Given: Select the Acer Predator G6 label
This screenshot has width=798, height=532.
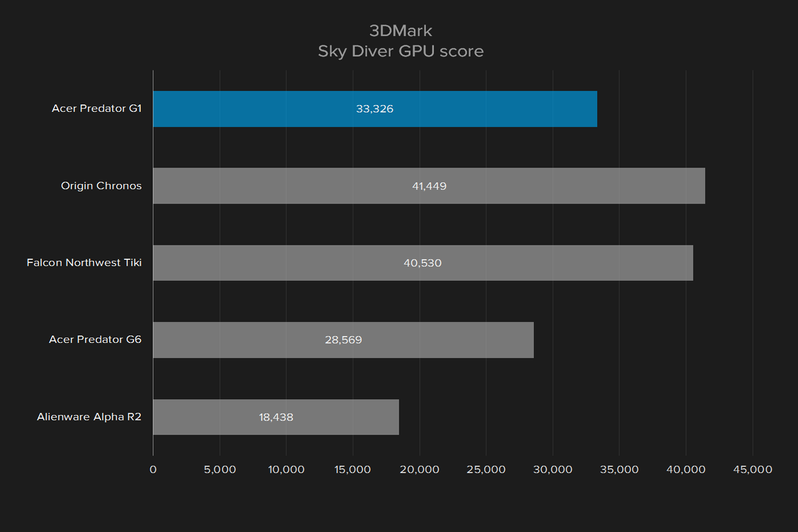Looking at the screenshot, I should [x=95, y=339].
